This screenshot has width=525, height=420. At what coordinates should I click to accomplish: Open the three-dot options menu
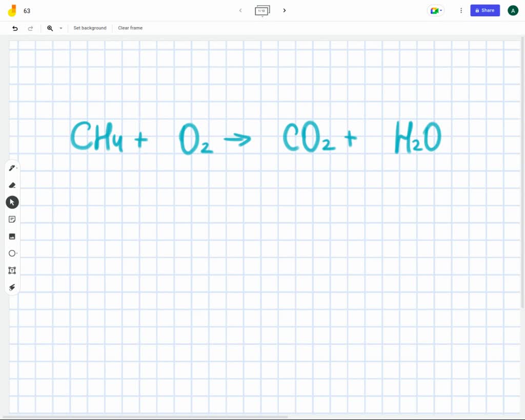pyautogui.click(x=461, y=10)
